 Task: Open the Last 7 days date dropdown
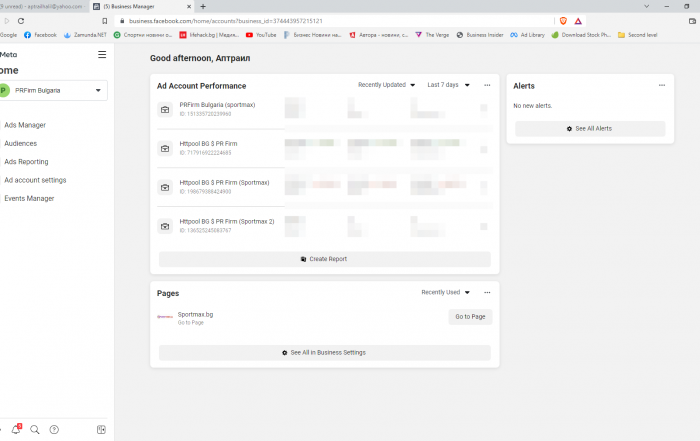pyautogui.click(x=448, y=85)
